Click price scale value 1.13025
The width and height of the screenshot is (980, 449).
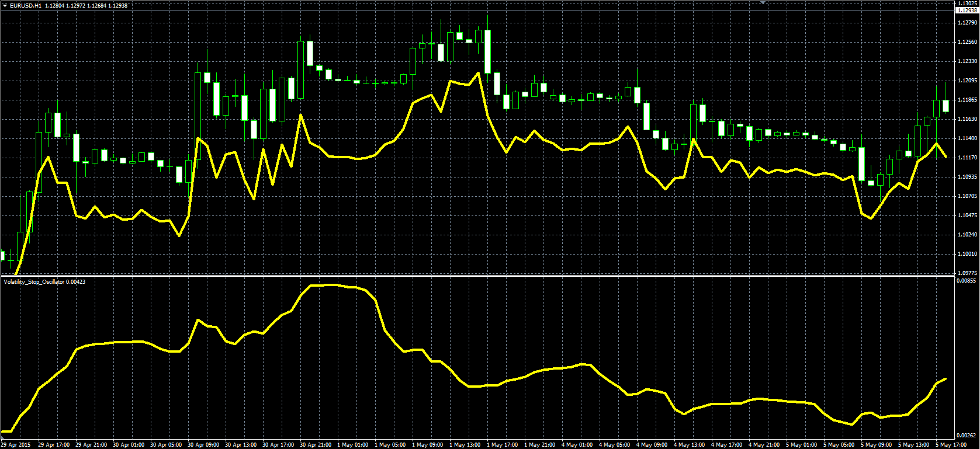click(x=967, y=4)
